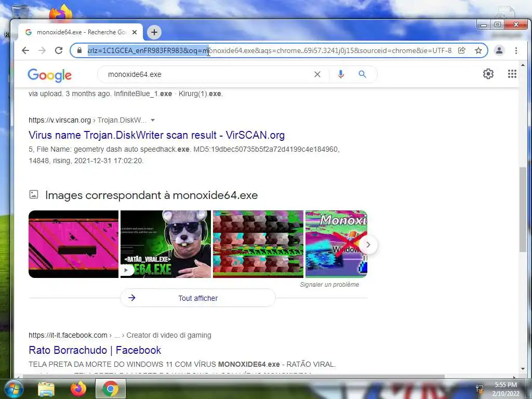
Task: Play the video badge on rat thumbnail
Action: coord(126,270)
